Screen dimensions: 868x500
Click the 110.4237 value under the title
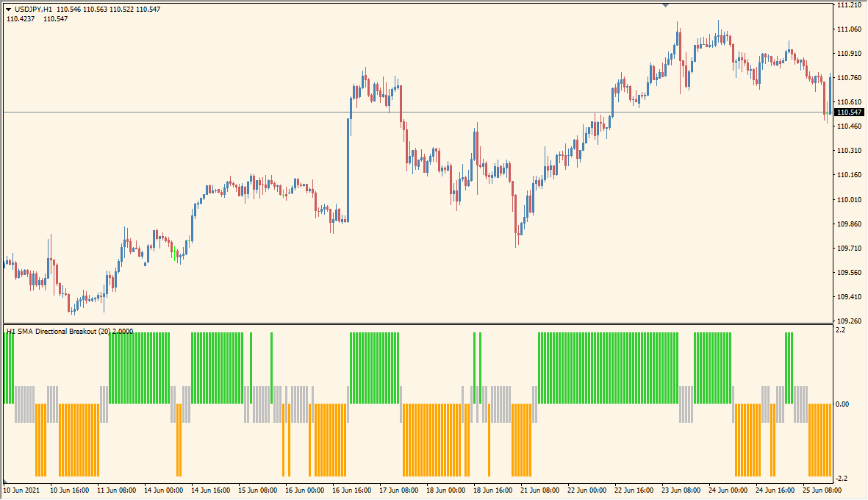(21, 19)
